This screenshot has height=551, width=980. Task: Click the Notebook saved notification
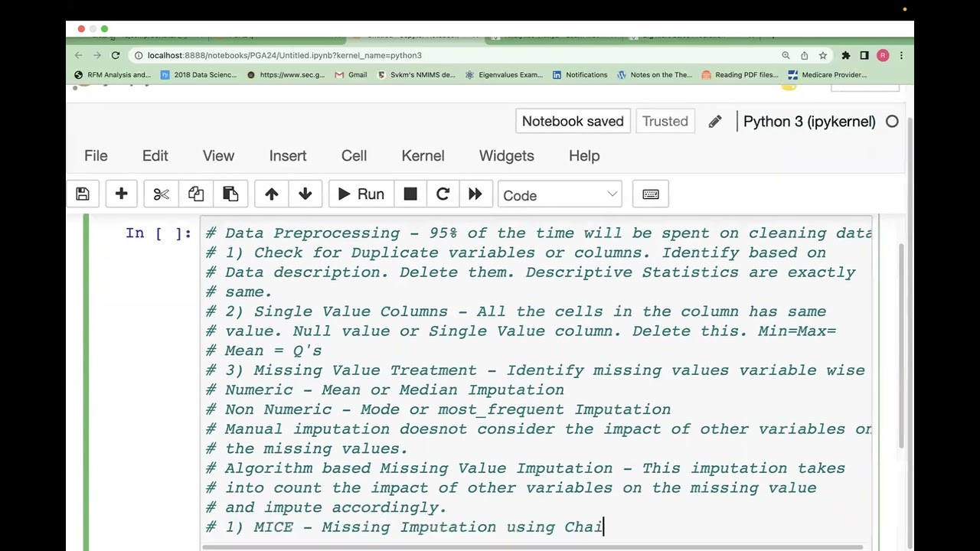click(x=573, y=121)
